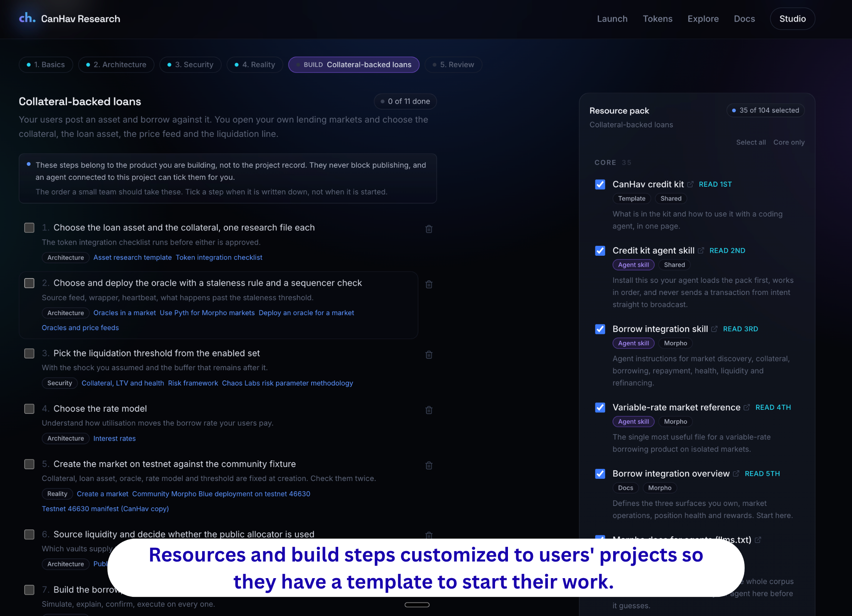The image size is (852, 616).
Task: Open Variable-rate market reference external link icon
Action: pos(747,407)
